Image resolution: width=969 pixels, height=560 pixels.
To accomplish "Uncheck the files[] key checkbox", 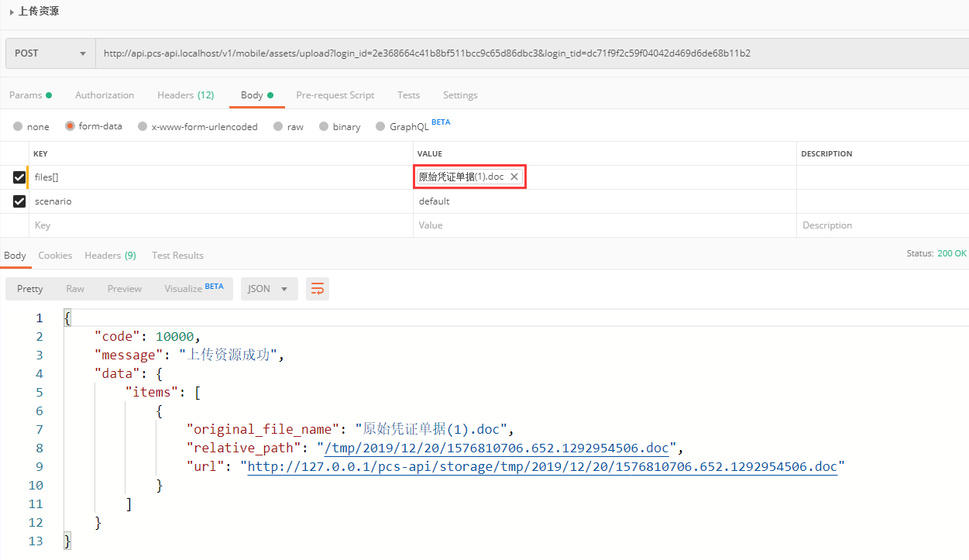I will 19,177.
